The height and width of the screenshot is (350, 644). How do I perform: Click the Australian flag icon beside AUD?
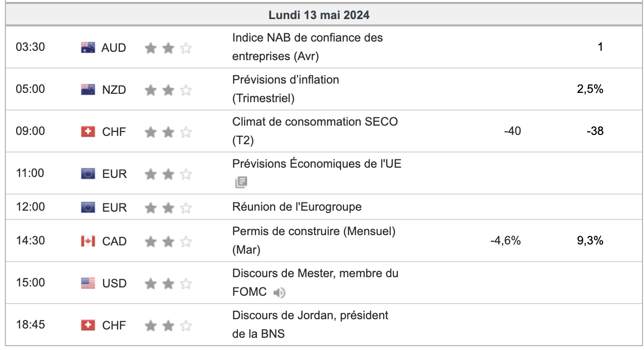88,47
